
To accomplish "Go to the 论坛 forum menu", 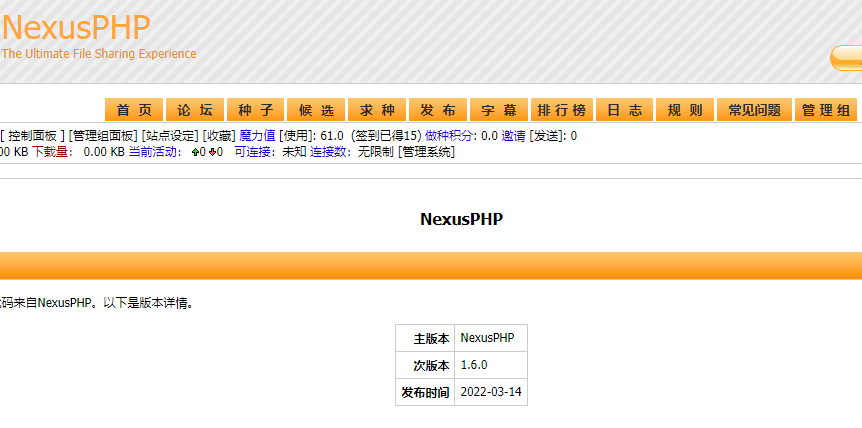I will coord(195,110).
